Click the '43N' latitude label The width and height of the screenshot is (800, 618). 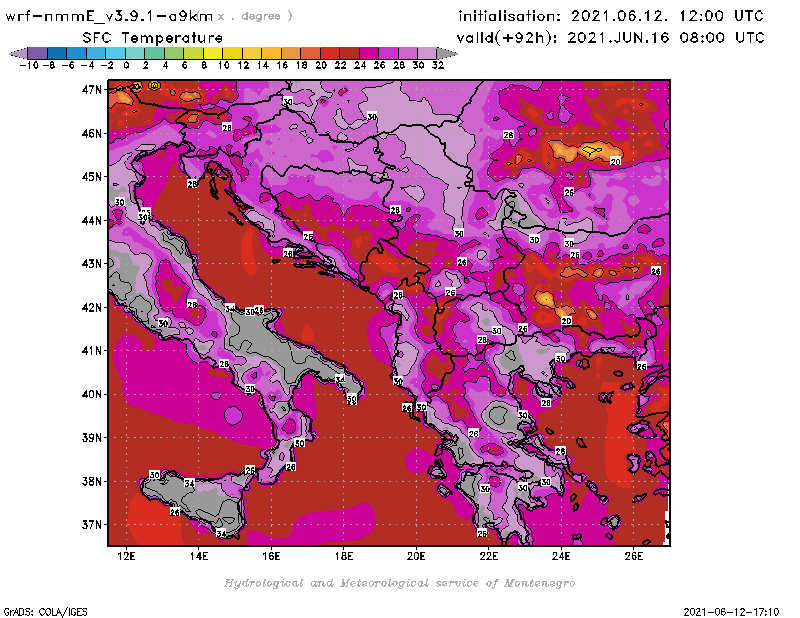point(92,264)
